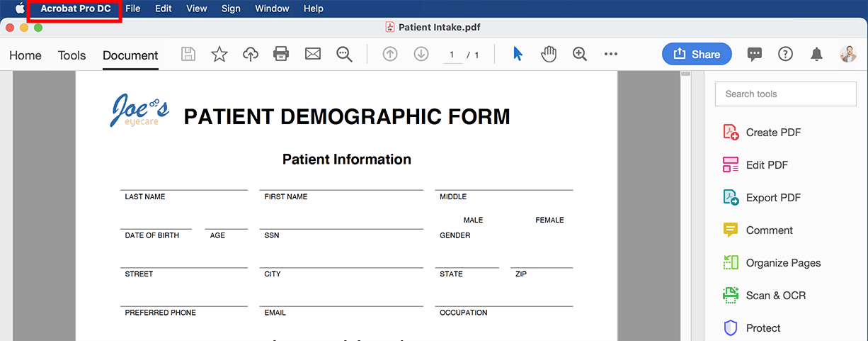Go to previous page arrow
The height and width of the screenshot is (341, 868).
pos(390,55)
